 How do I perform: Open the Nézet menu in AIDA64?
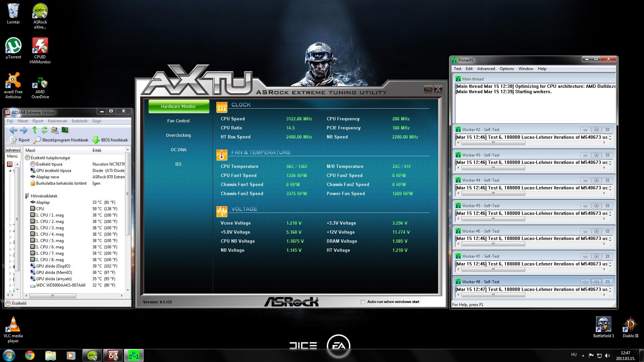(23, 121)
